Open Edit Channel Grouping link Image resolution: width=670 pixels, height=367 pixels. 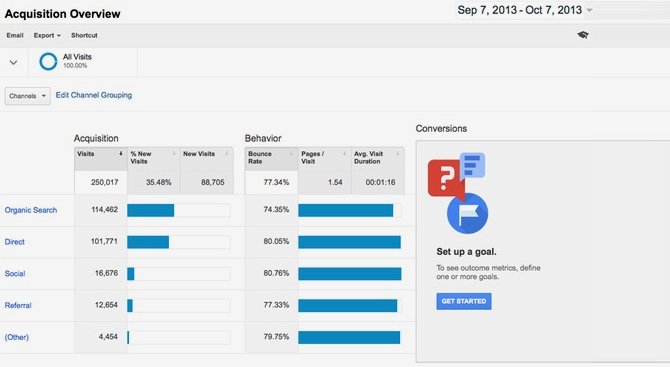(94, 95)
